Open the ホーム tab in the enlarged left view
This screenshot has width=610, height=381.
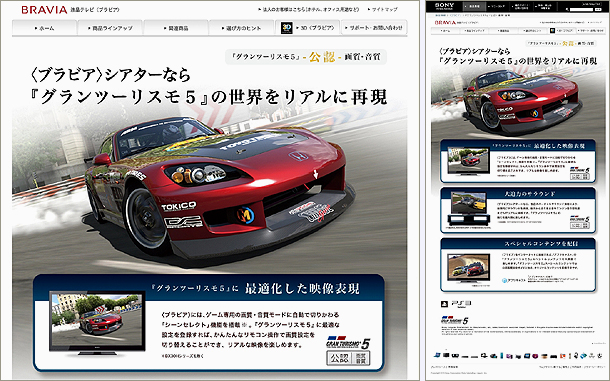[x=45, y=28]
